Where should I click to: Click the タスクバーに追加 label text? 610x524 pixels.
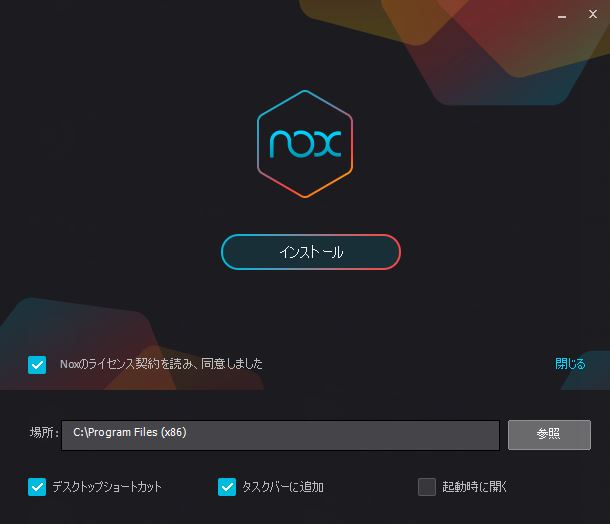click(283, 487)
